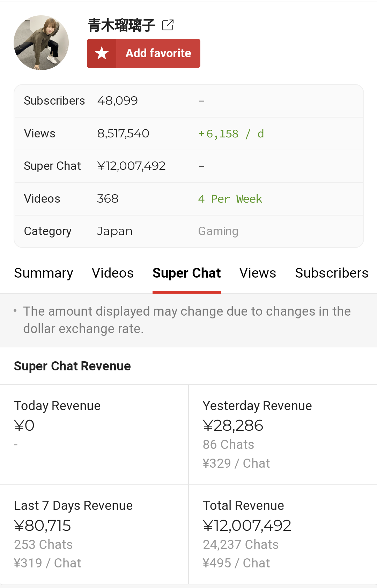
Task: Go to the Views tab
Action: pos(258,273)
